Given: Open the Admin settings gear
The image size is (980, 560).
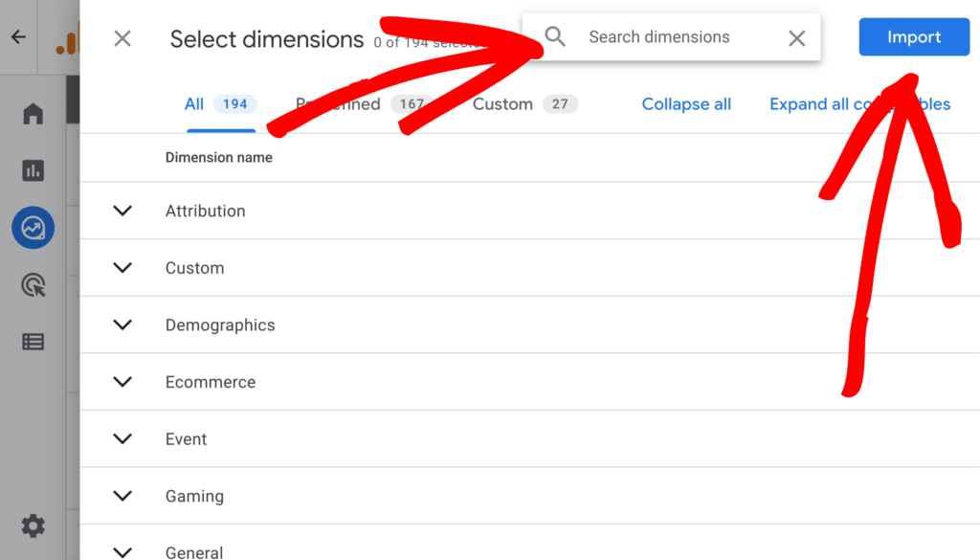Looking at the screenshot, I should 33,526.
